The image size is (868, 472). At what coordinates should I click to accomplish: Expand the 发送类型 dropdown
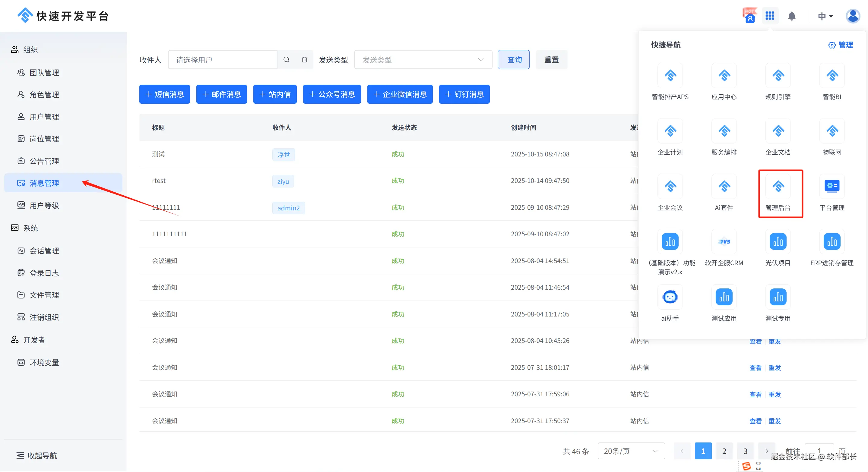tap(423, 60)
